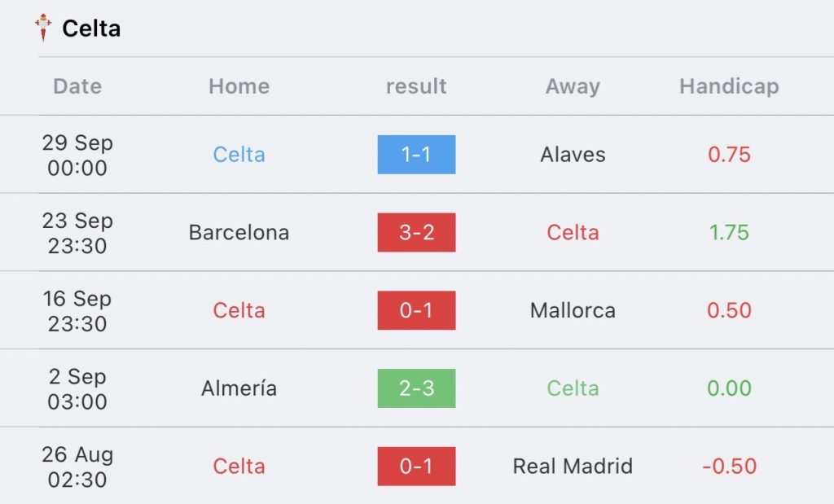Click the Alaves away team name
Viewport: 834px width, 504px height.
point(573,155)
